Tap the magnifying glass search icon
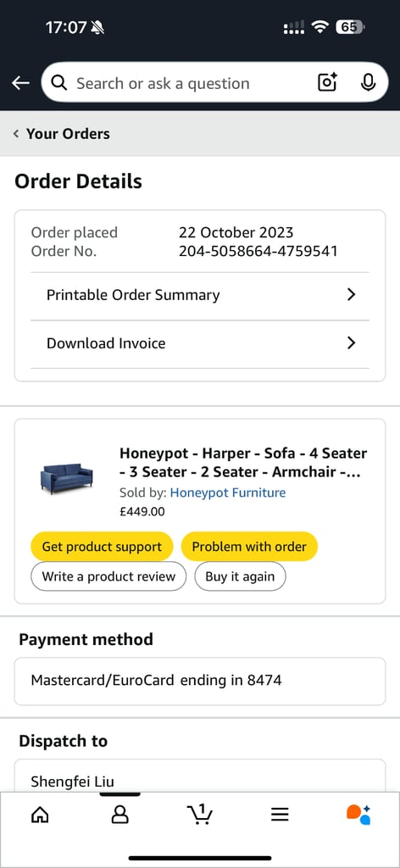The image size is (400, 868). click(x=58, y=83)
